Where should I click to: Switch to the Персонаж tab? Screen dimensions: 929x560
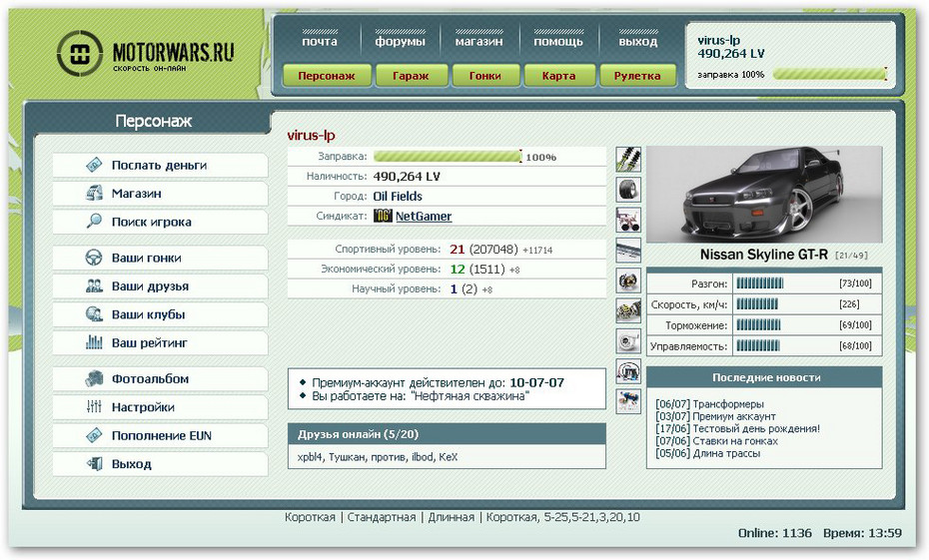(x=327, y=76)
